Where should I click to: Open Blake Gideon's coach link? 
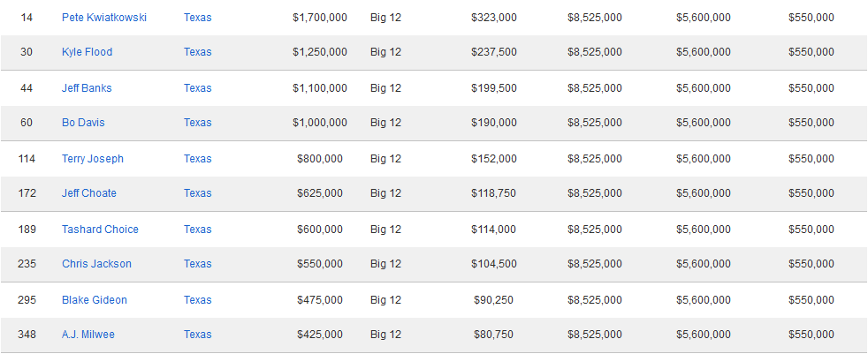pos(95,300)
